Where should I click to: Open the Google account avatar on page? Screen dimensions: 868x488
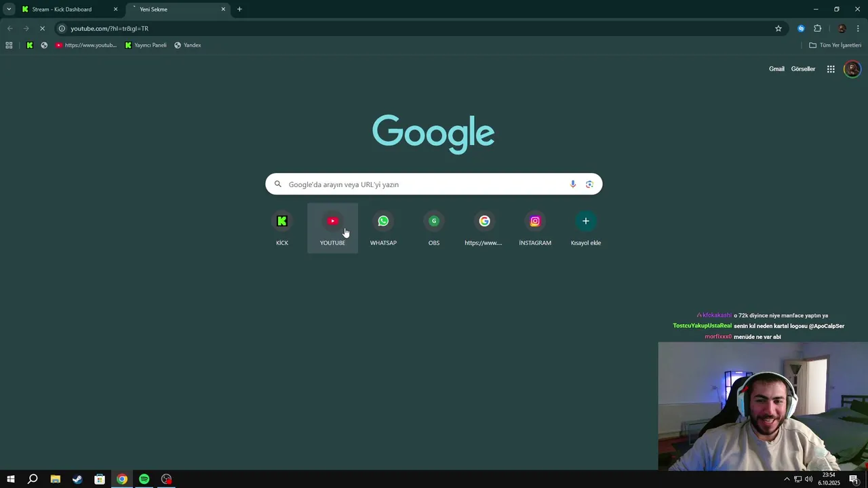pyautogui.click(x=852, y=69)
